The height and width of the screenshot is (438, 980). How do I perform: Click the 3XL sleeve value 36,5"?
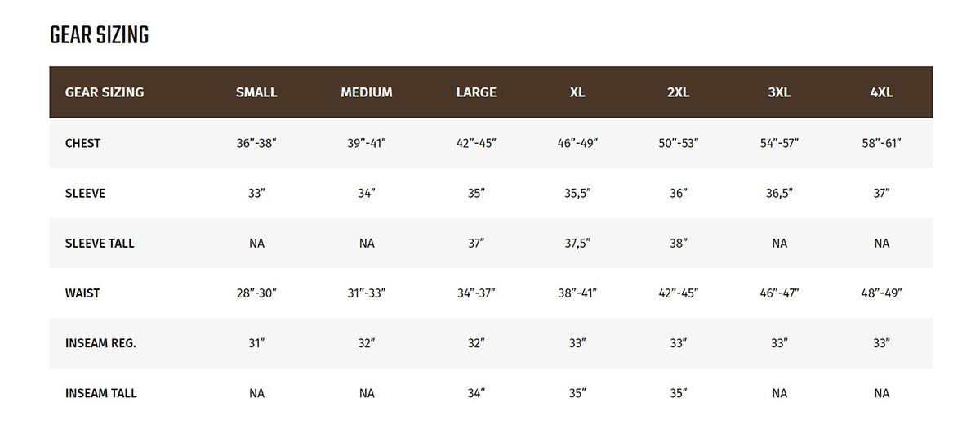point(779,194)
